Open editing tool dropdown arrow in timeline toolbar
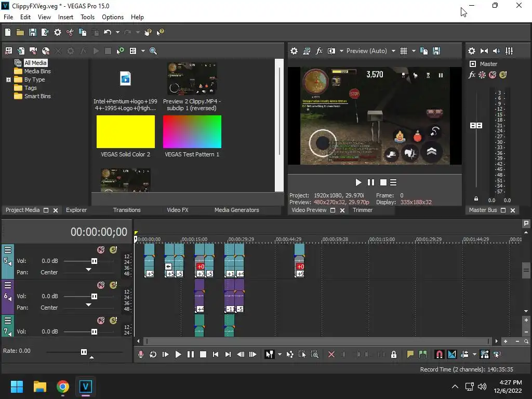Image resolution: width=532 pixels, height=399 pixels. pos(280,354)
